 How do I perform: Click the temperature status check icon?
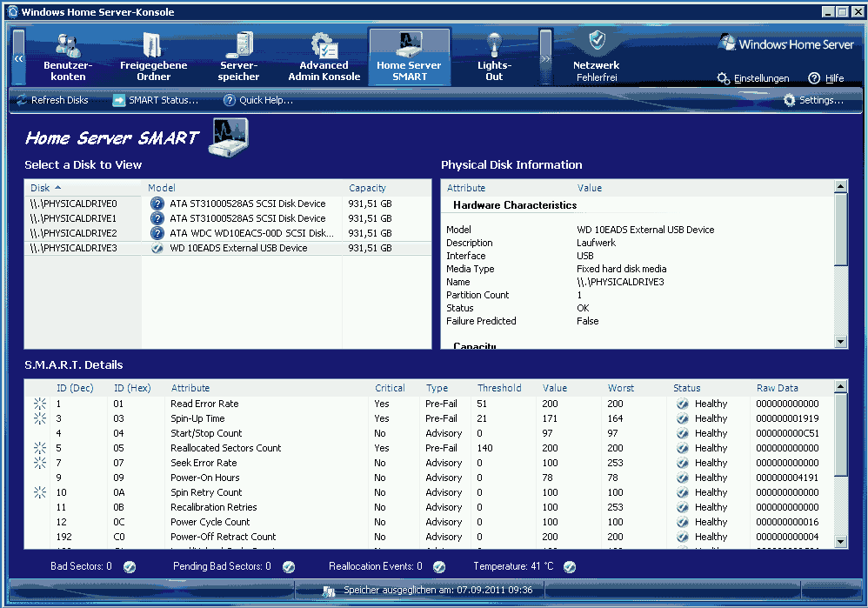pos(570,566)
